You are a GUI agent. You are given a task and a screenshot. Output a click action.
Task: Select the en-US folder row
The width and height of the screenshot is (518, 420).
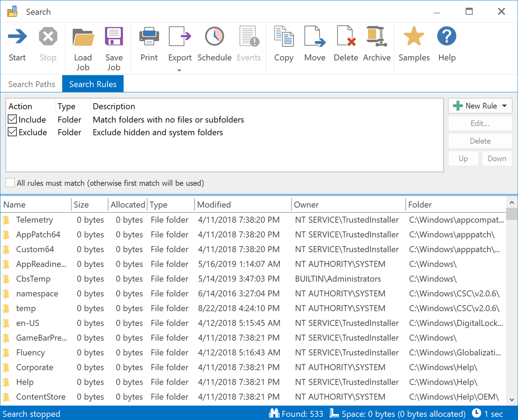[x=253, y=323]
